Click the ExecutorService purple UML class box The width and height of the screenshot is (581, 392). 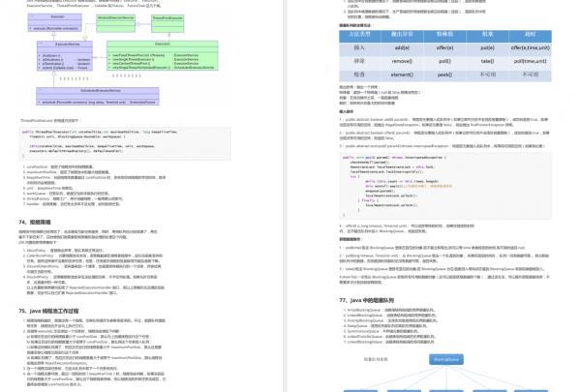[x=65, y=56]
